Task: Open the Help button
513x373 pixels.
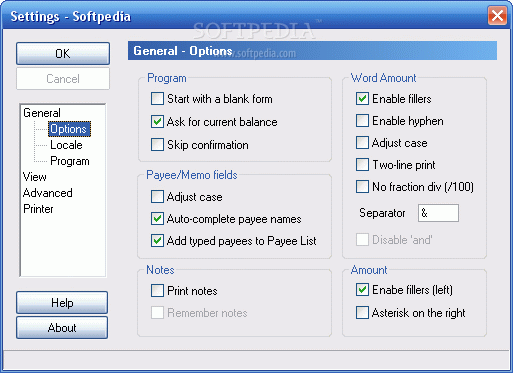Action: (x=62, y=303)
